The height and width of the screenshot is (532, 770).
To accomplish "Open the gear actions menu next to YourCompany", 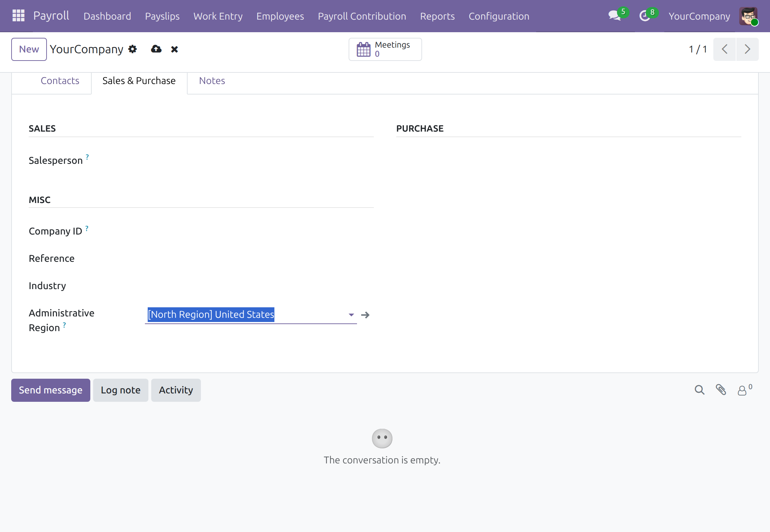I will (132, 49).
